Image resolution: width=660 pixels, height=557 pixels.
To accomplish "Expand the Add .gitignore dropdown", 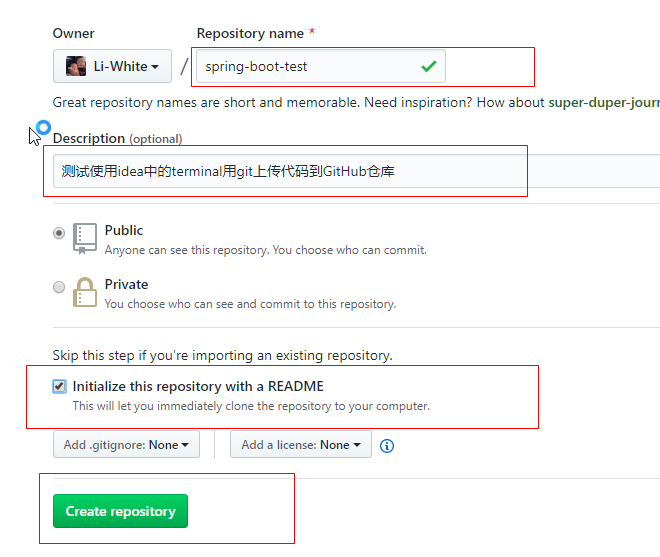I will (126, 445).
